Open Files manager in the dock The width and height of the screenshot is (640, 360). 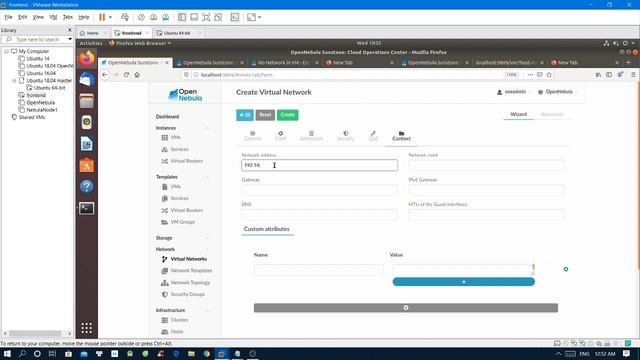pos(87,101)
